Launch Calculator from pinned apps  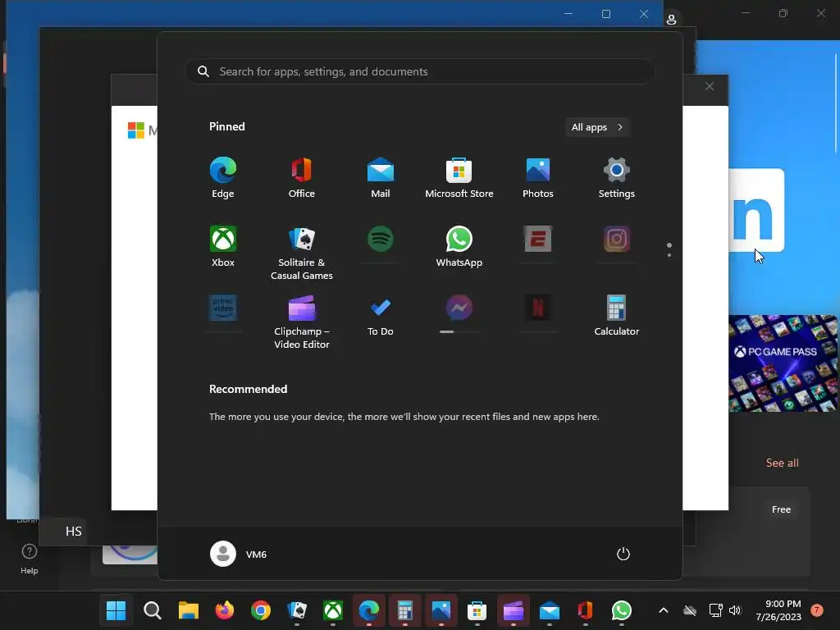point(617,316)
